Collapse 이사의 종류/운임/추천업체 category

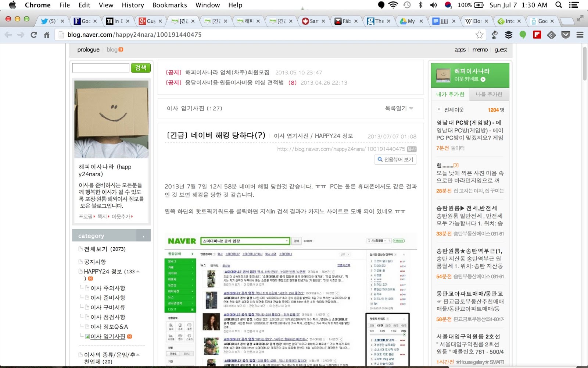click(138, 355)
